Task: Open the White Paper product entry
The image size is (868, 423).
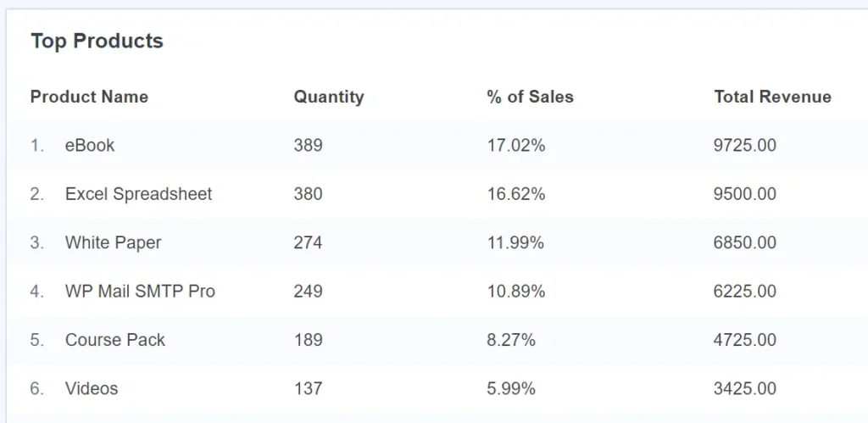Action: 113,243
